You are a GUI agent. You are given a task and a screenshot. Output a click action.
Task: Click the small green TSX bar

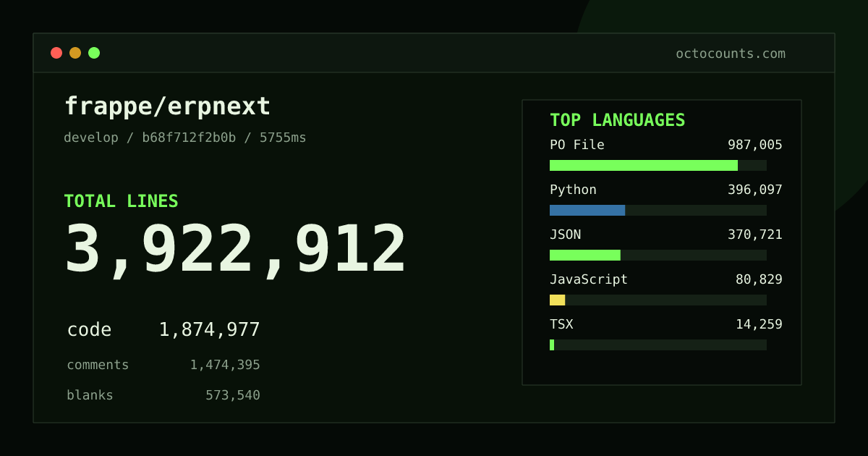552,345
